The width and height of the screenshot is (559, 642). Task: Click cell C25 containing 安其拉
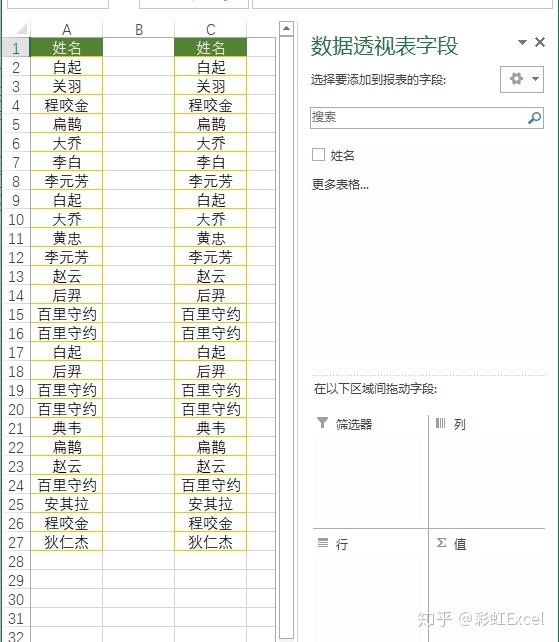pos(210,504)
